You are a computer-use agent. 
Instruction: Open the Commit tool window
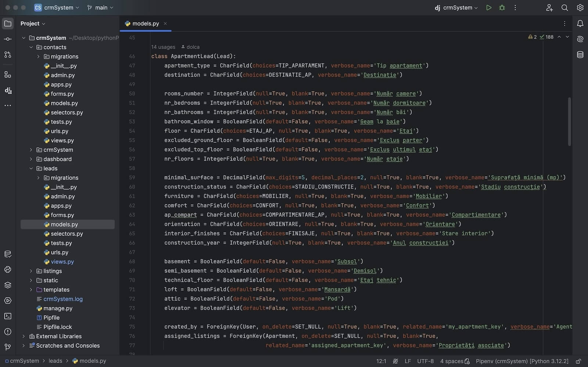pyautogui.click(x=8, y=39)
